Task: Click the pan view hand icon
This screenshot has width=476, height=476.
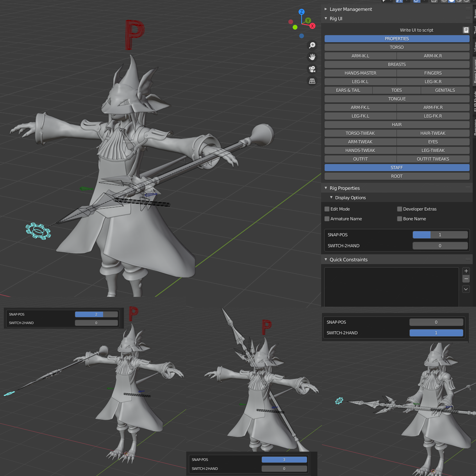Action: click(x=312, y=57)
